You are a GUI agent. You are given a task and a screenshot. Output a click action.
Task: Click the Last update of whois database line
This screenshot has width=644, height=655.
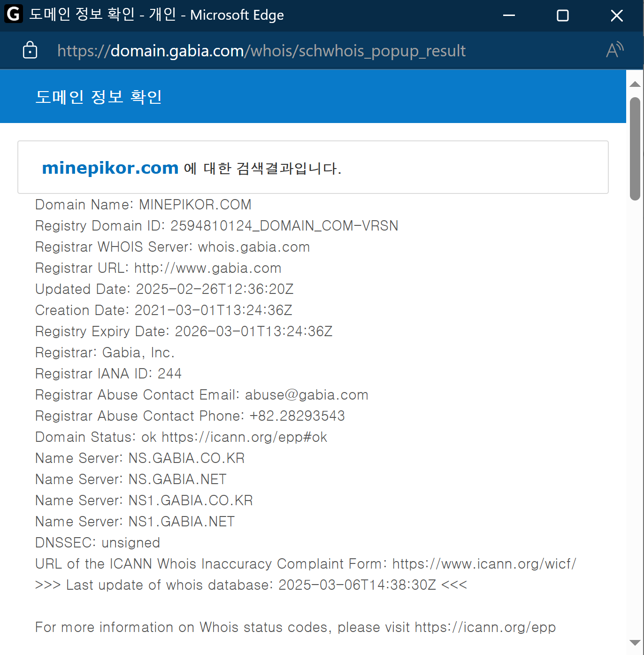251,585
